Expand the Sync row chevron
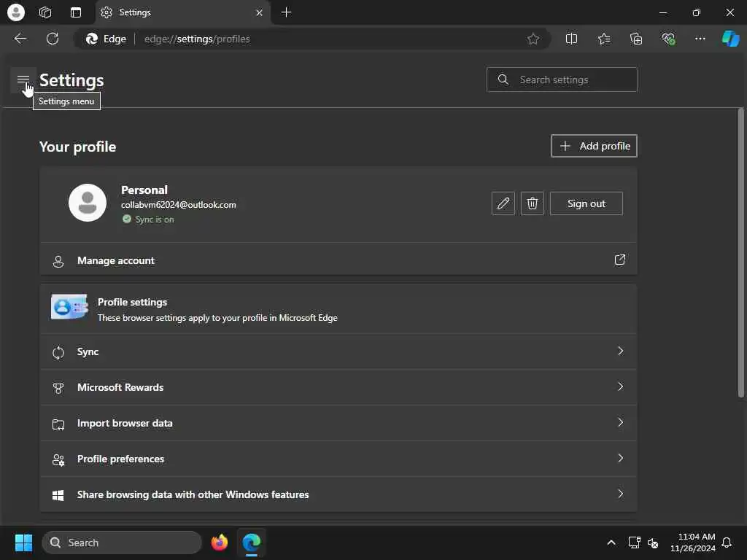This screenshot has width=747, height=560. click(x=620, y=351)
